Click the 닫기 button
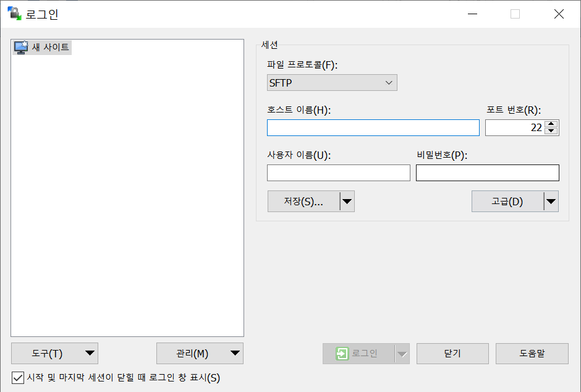The image size is (581, 392). point(453,354)
